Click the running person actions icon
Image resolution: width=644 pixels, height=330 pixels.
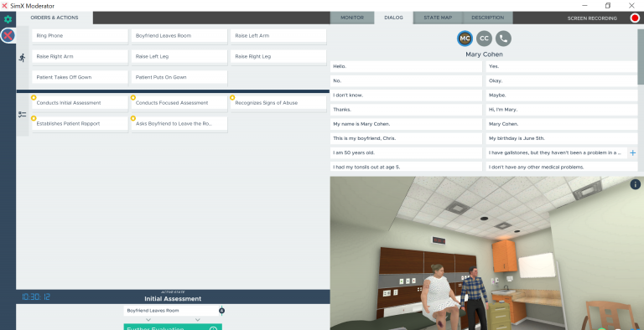tap(22, 58)
